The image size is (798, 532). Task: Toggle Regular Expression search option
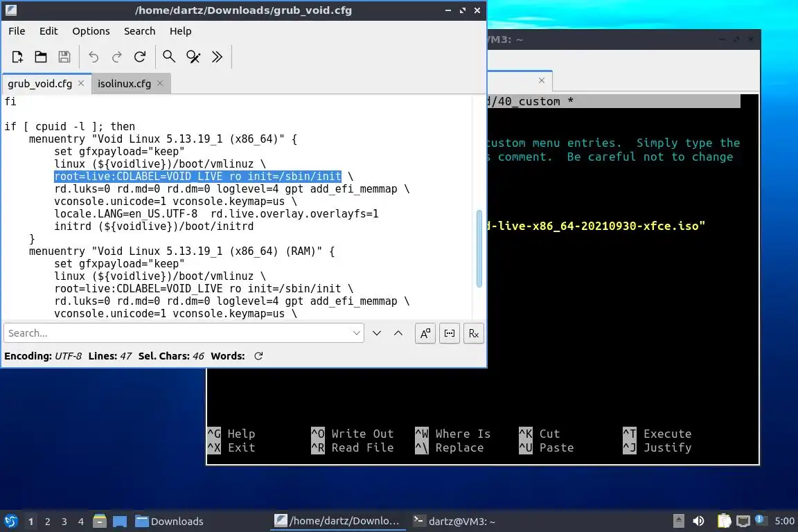473,333
